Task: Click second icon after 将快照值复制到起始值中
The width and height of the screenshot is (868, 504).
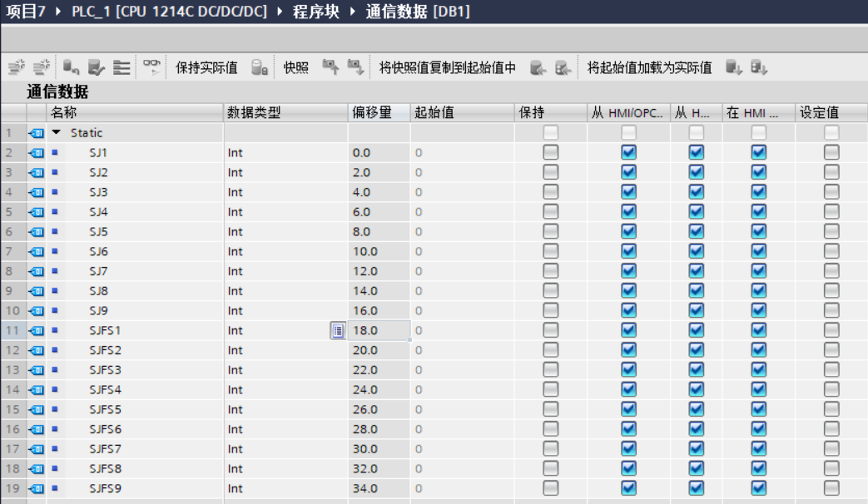Action: (x=563, y=67)
